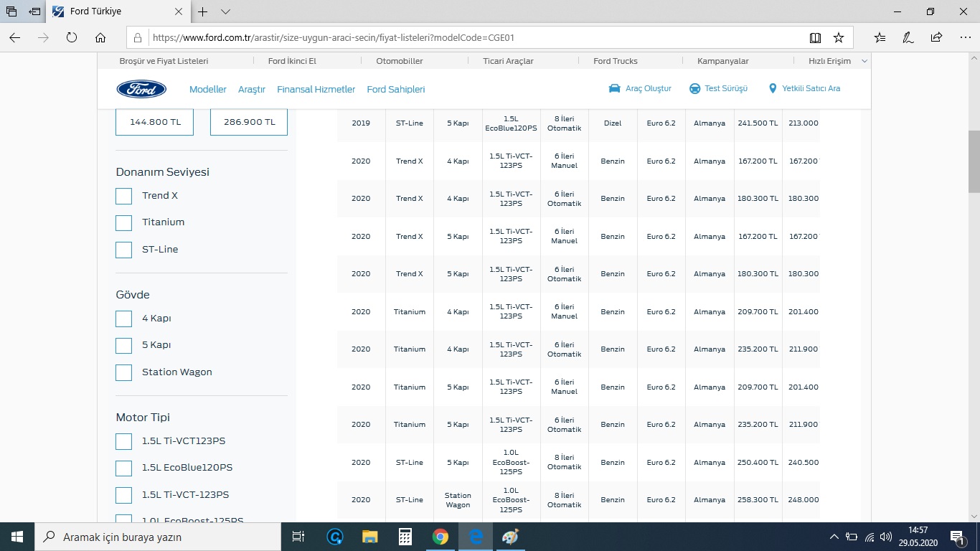Screen dimensions: 980x551
Task: Open the browser home page
Action: (100, 37)
